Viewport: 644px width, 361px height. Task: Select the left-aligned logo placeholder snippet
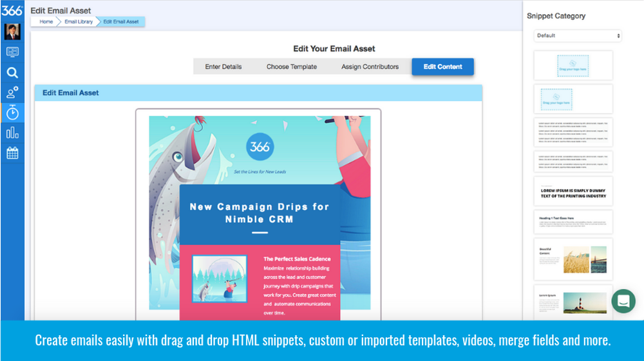[x=573, y=99]
